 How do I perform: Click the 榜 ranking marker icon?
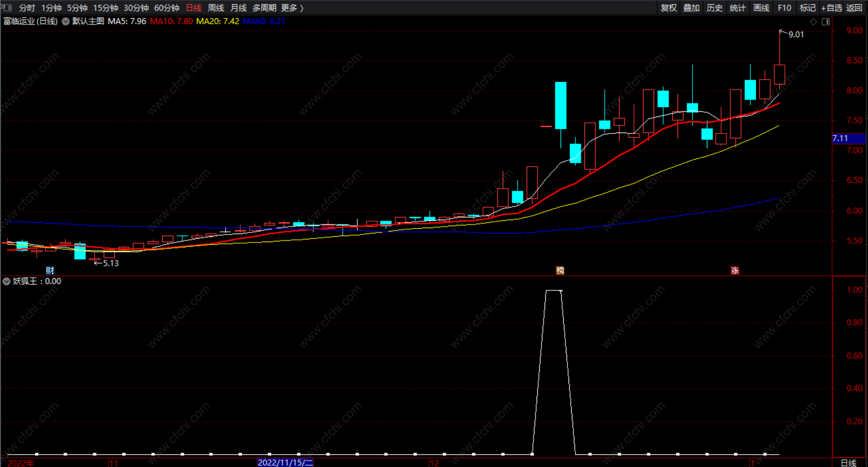pyautogui.click(x=560, y=270)
